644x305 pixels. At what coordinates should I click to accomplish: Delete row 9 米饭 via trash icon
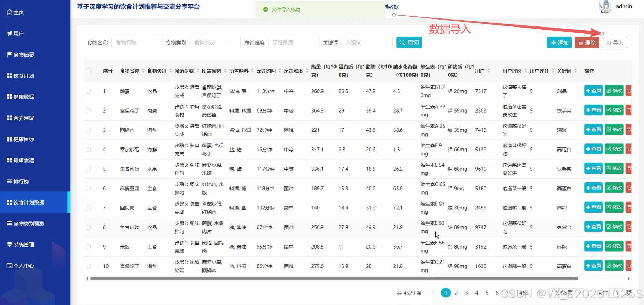pos(629,246)
